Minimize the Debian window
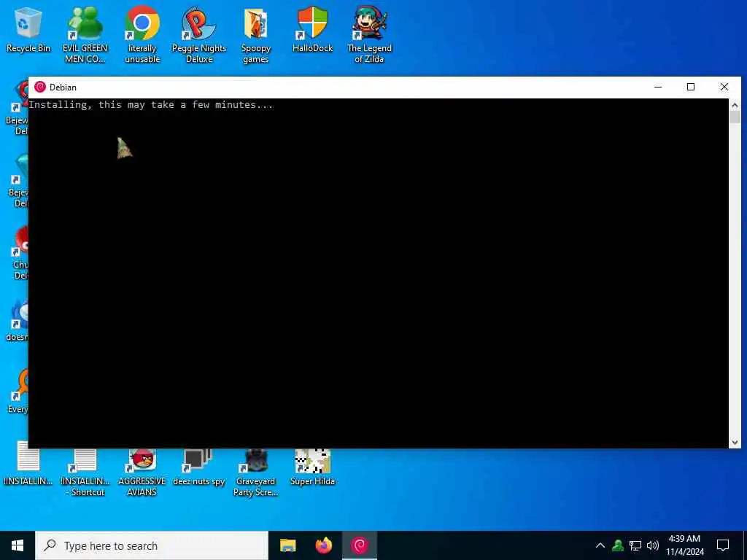747x560 pixels. tap(658, 87)
